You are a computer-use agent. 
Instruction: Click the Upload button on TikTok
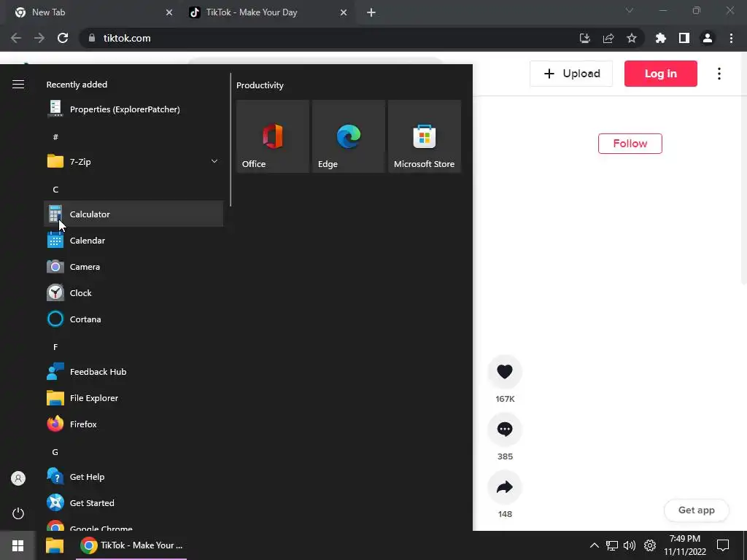571,74
